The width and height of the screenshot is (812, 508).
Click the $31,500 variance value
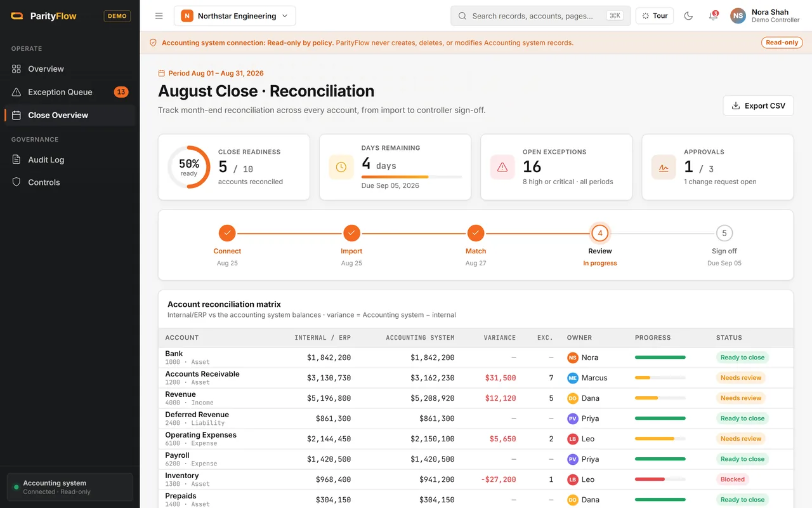pyautogui.click(x=501, y=378)
